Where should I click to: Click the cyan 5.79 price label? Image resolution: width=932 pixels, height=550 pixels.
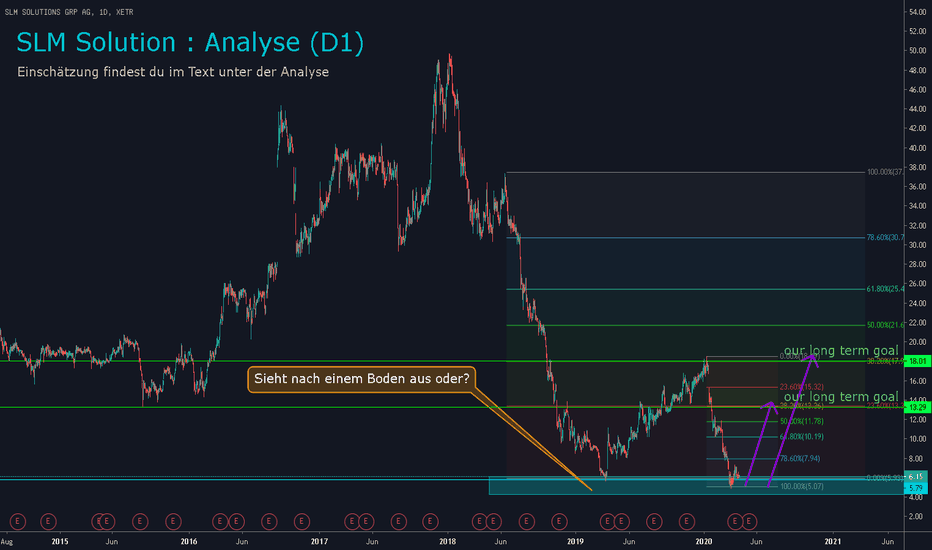[916, 488]
